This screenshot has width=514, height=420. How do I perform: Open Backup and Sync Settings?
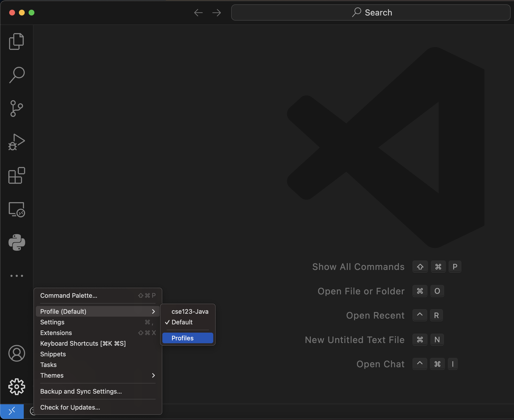81,391
